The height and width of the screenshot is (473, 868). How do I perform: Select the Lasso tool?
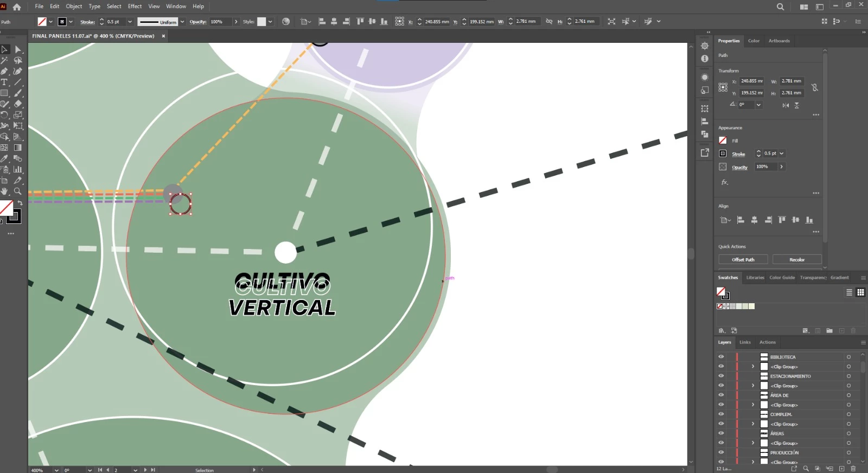point(18,60)
